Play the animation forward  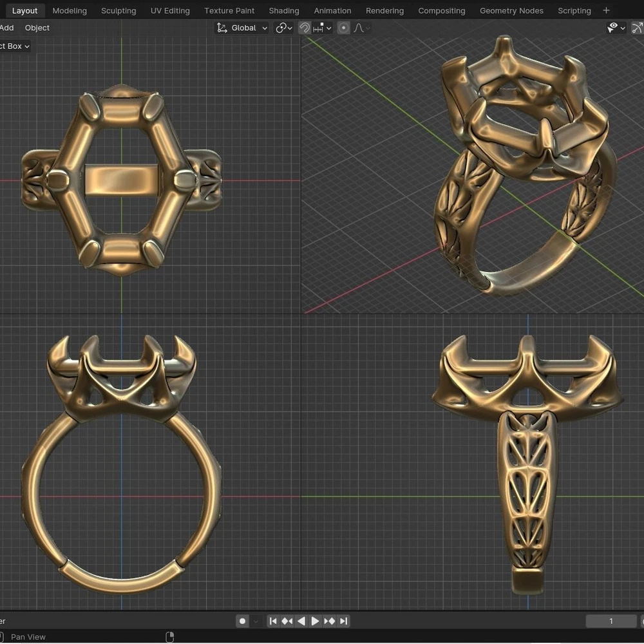click(x=316, y=621)
